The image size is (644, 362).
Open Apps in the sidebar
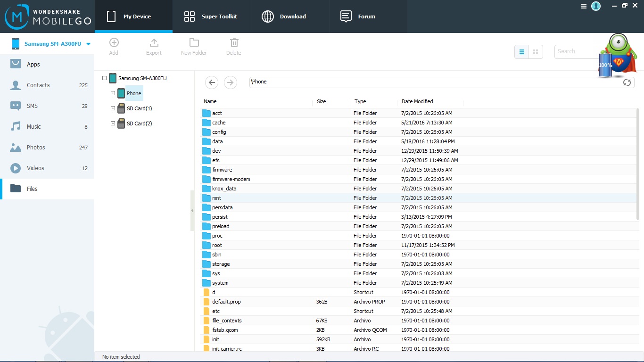(47, 64)
